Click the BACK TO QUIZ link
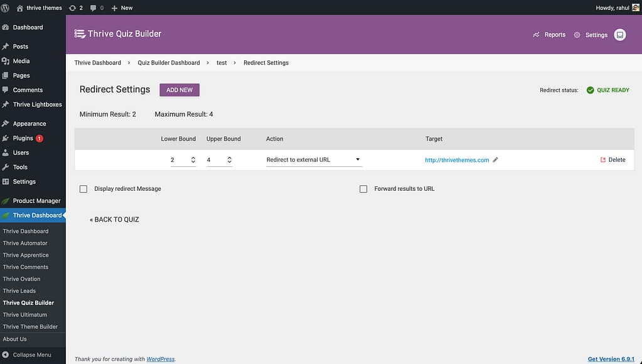The height and width of the screenshot is (364, 642). click(114, 220)
